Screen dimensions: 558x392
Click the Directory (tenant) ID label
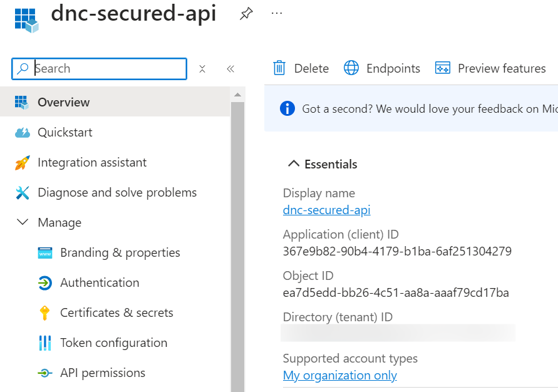(338, 317)
